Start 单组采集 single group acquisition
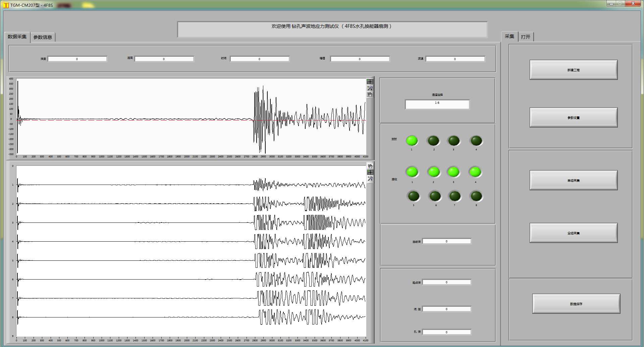The height and width of the screenshot is (347, 644). pos(573,180)
